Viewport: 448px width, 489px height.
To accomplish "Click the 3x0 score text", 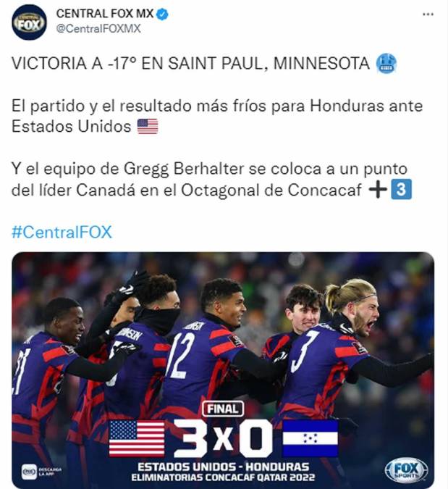I will click(223, 438).
